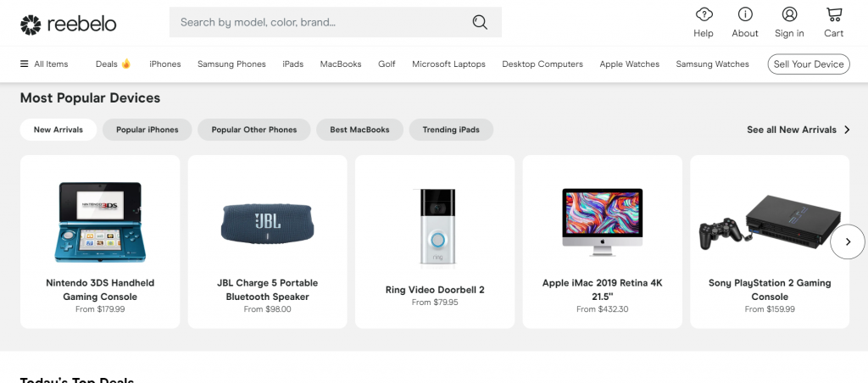The image size is (868, 383).
Task: Open the About info icon
Action: 745,14
